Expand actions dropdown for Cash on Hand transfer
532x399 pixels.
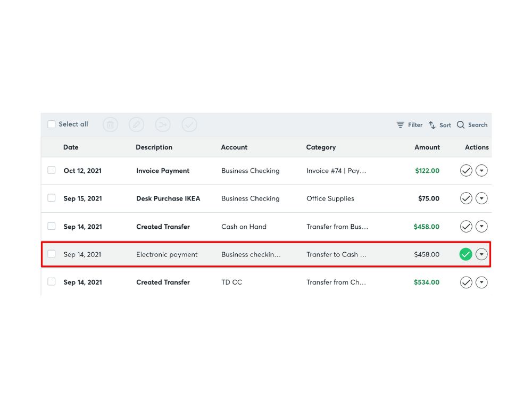(481, 226)
